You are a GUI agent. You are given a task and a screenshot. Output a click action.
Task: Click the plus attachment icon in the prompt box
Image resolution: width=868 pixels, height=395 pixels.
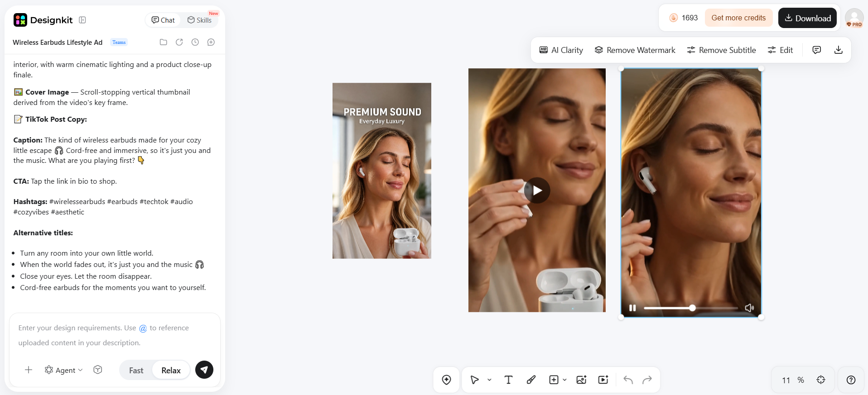click(x=29, y=370)
